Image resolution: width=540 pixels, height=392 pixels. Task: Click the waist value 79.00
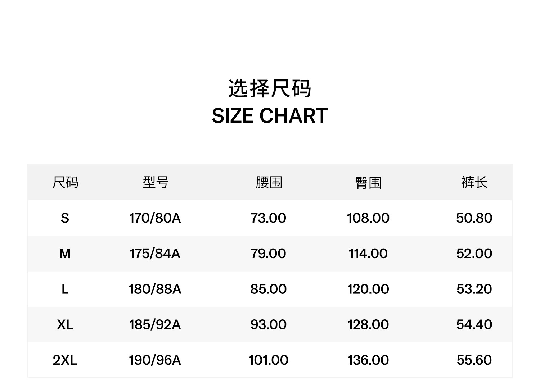(269, 254)
